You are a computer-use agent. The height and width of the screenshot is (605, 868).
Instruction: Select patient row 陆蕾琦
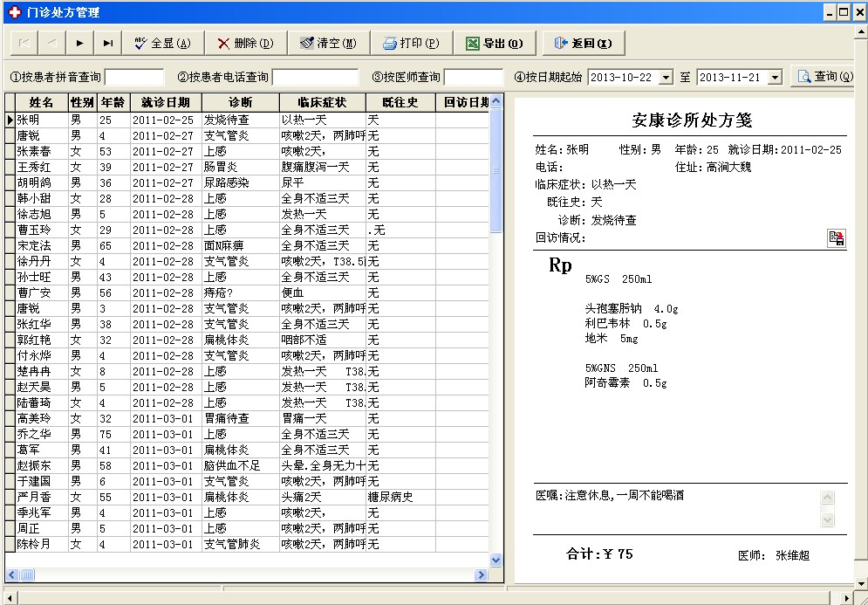(247, 402)
